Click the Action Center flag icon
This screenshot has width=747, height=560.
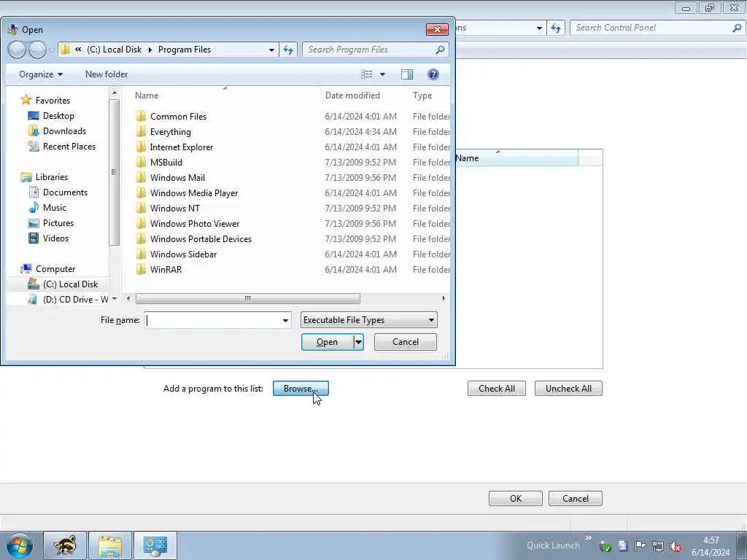tap(640, 546)
